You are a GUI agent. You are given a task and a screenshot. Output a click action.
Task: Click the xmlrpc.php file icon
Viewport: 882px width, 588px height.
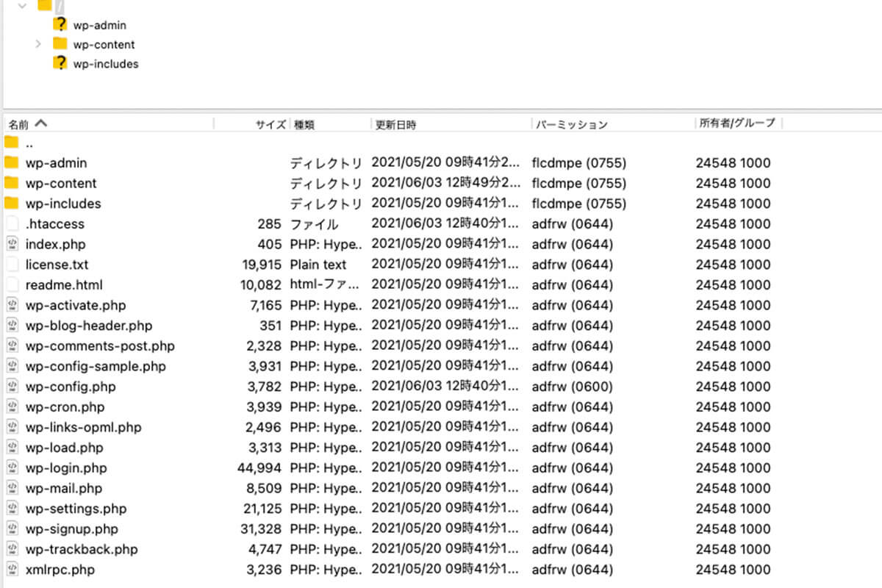coord(11,570)
